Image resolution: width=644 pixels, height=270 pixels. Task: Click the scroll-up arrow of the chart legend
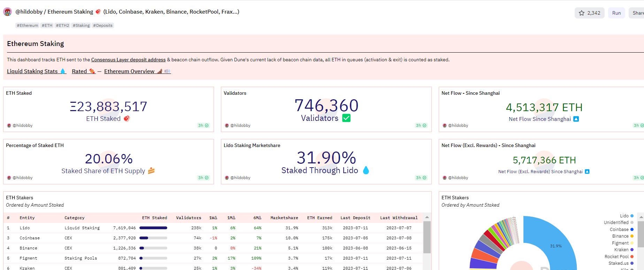coord(641,217)
